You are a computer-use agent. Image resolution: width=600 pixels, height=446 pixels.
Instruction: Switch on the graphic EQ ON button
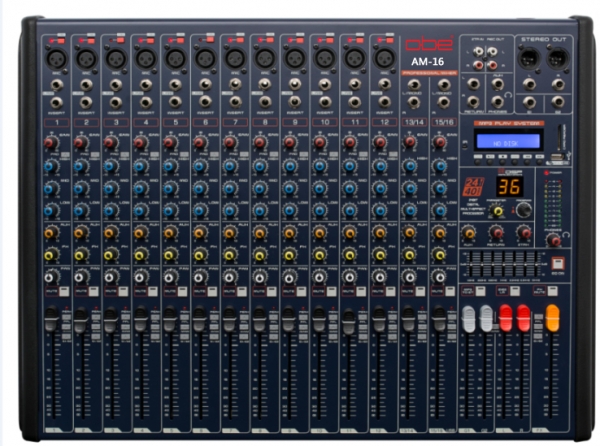point(558,264)
